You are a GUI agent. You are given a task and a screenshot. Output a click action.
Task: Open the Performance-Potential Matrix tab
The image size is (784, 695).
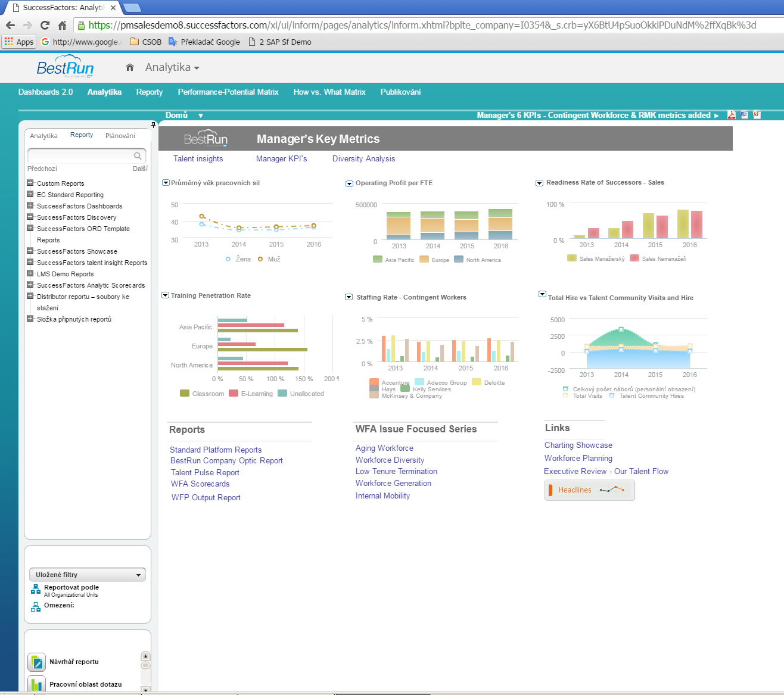(x=228, y=92)
